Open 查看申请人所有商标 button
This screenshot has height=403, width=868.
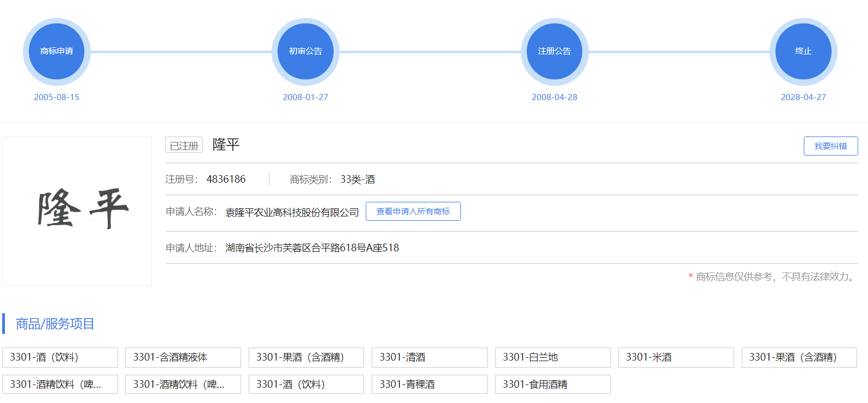point(413,212)
